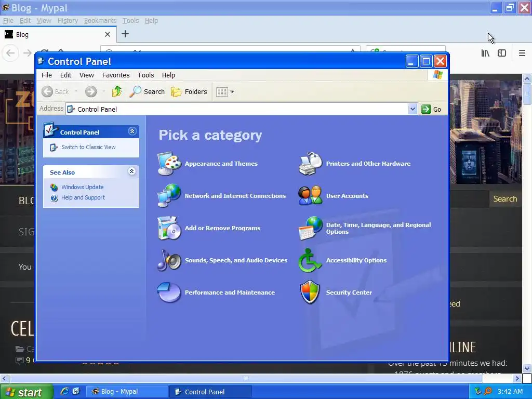Go up one folder level
The height and width of the screenshot is (399, 532).
point(117,91)
